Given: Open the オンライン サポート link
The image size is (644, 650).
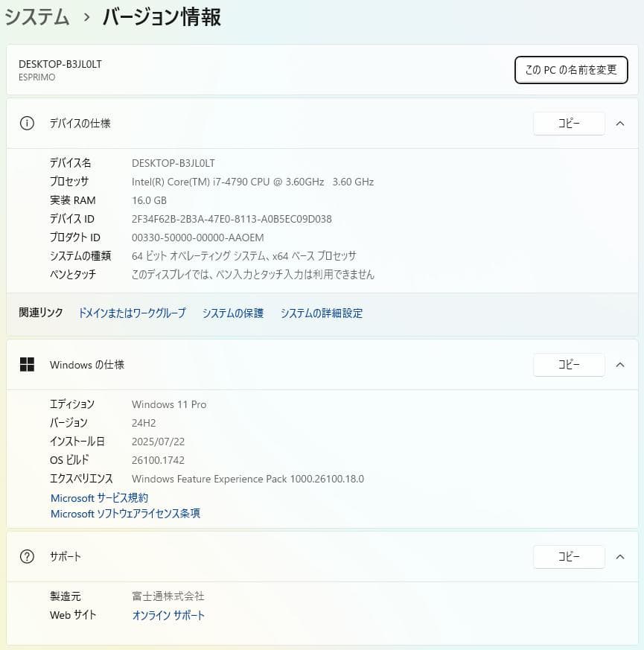Looking at the screenshot, I should pos(168,615).
